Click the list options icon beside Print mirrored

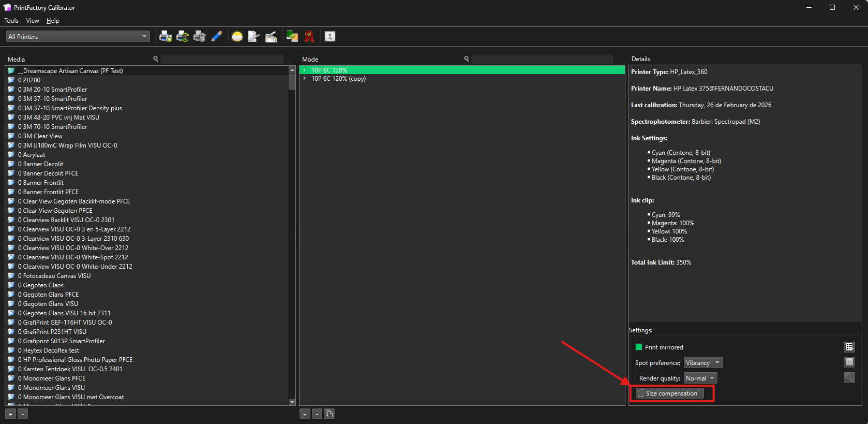849,347
